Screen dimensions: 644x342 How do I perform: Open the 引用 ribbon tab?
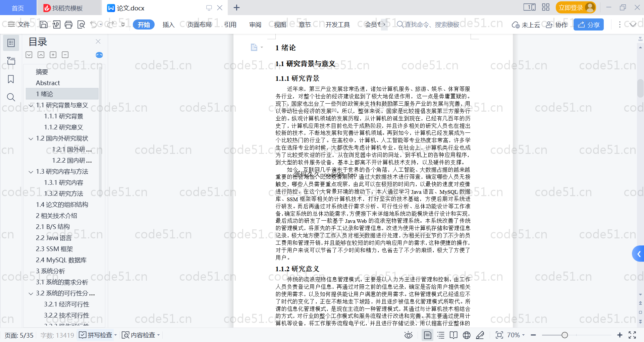230,24
